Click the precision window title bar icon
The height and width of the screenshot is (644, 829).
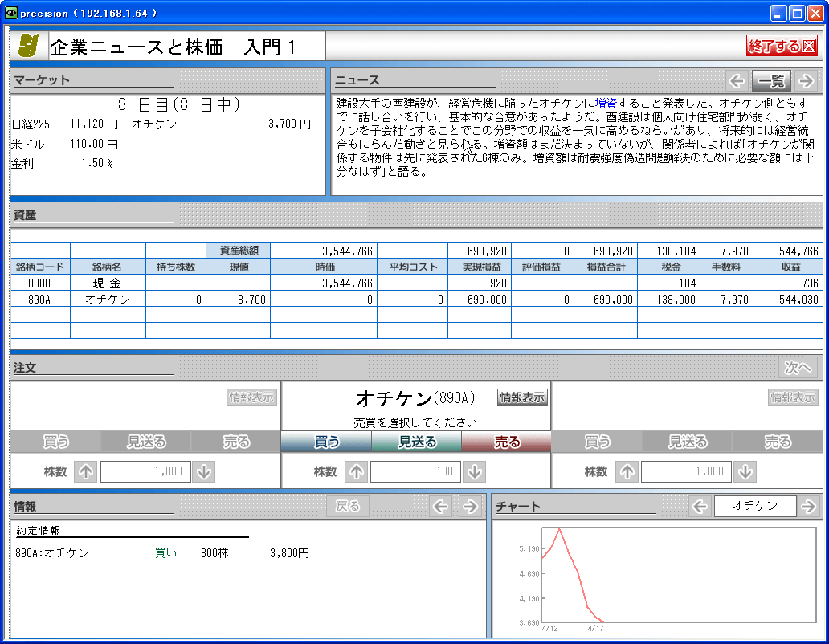tap(10, 13)
